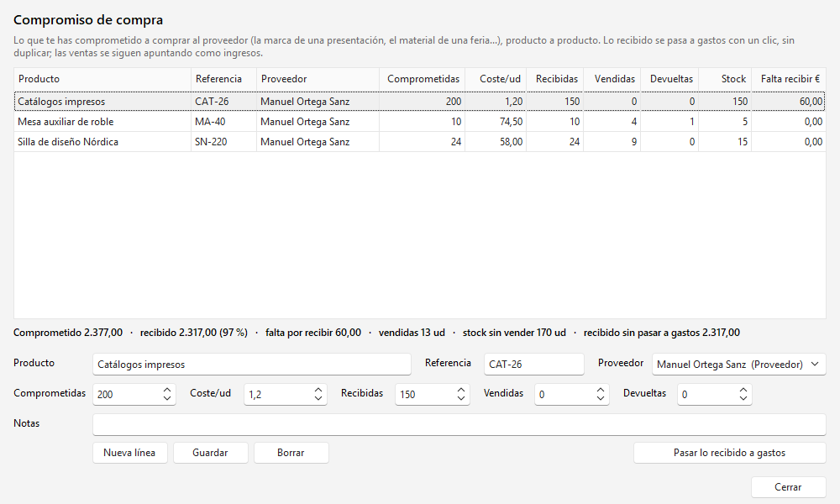This screenshot has width=840, height=504.
Task: Select the Mesa auxiliar de roble row
Action: pyautogui.click(x=419, y=122)
